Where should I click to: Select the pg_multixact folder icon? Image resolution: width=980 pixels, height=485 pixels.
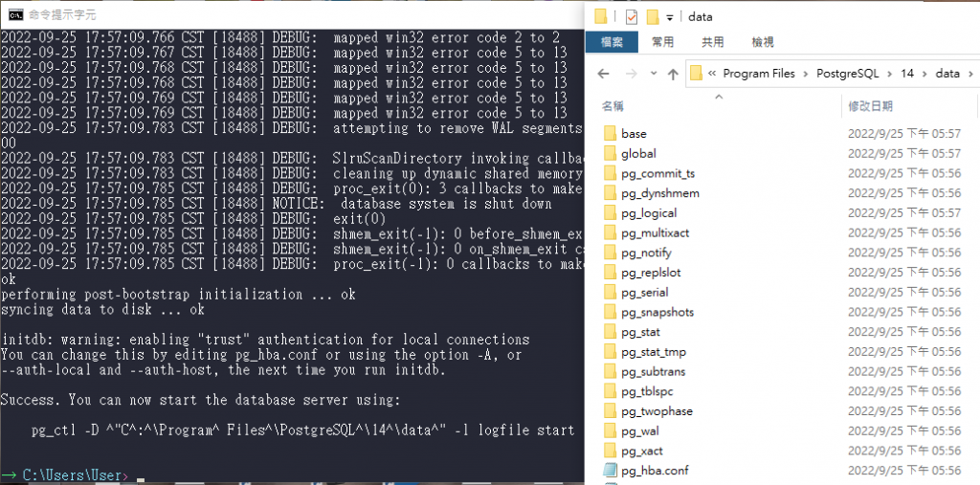tap(611, 232)
